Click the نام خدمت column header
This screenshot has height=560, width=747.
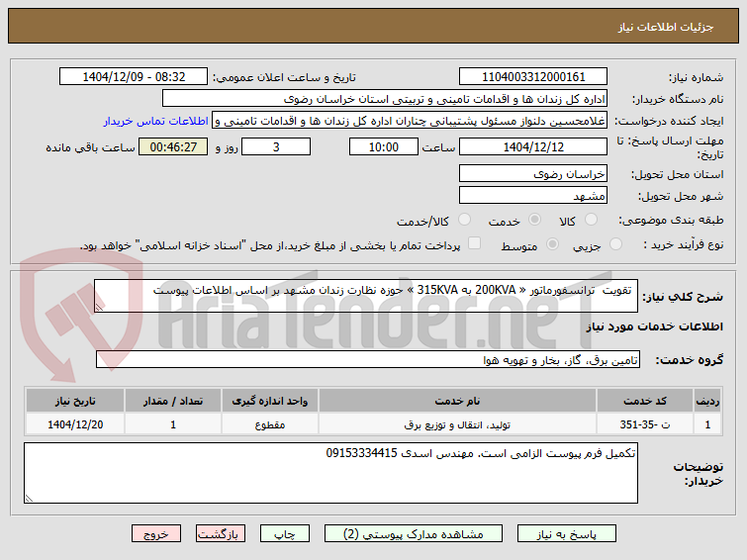click(457, 401)
